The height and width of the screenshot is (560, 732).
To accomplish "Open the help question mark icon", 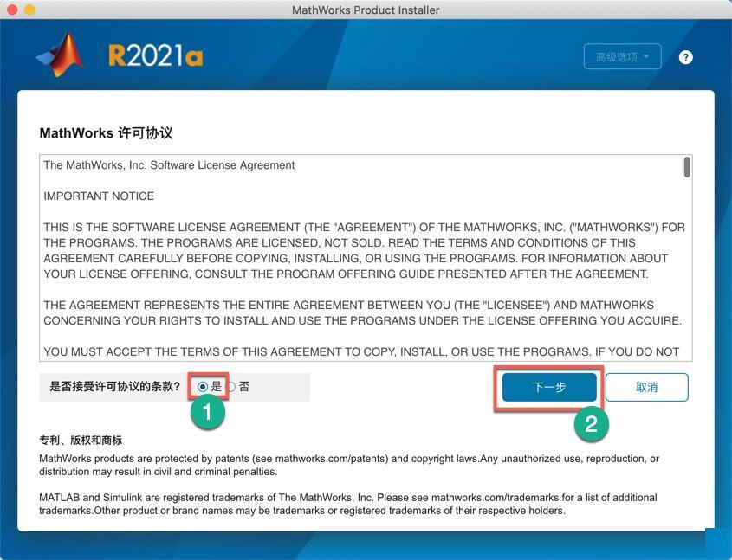I will (x=685, y=57).
